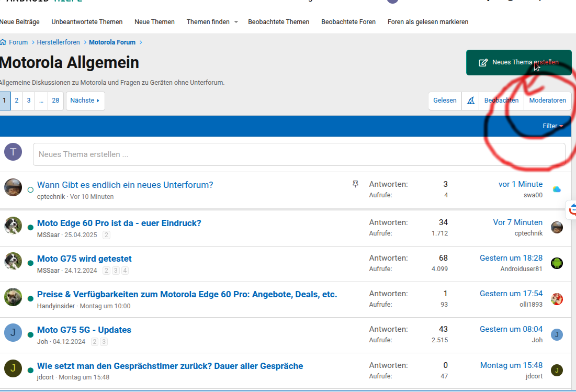
Task: Toggle Beobachten for this forum
Action: 501,100
